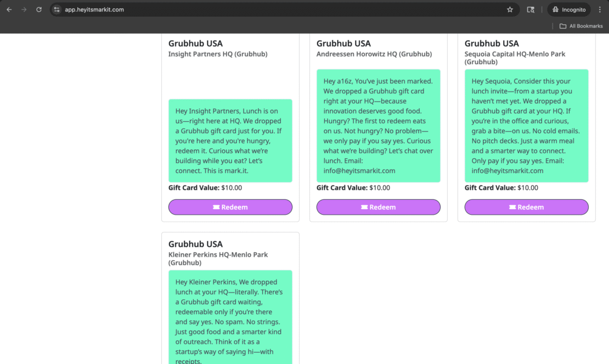Click the browser back arrow
Viewport: 609px width, 364px height.
10,10
